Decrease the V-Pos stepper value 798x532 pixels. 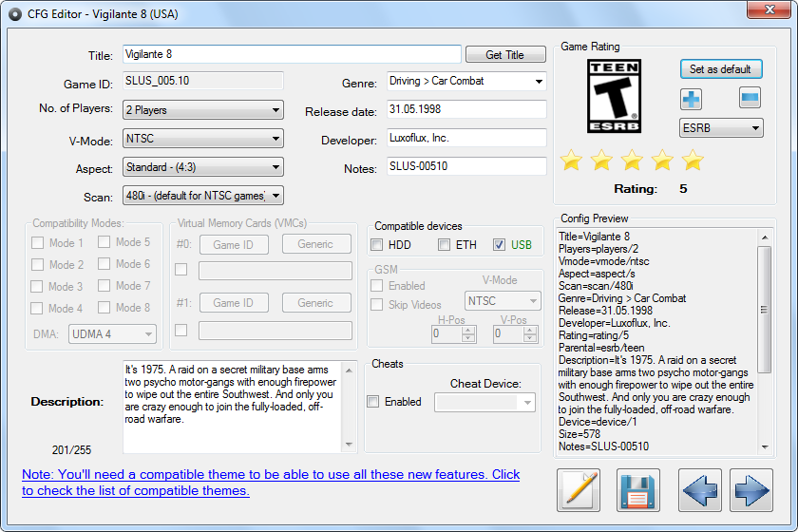[x=530, y=338]
